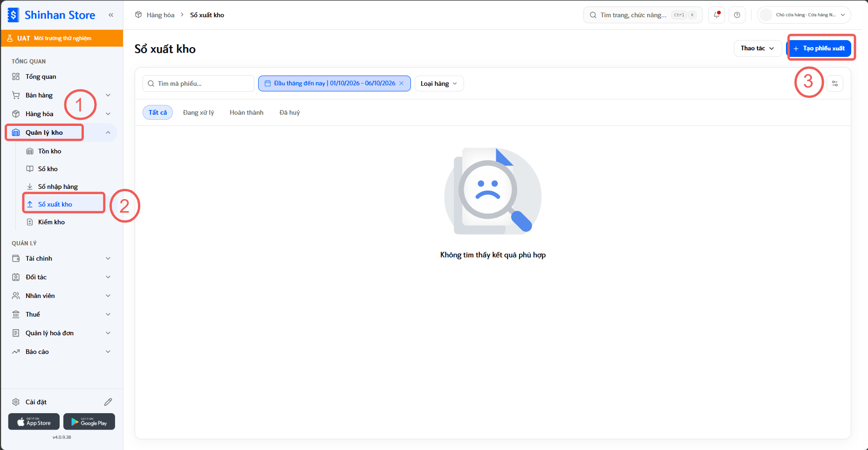Expand the Bán hàng menu
868x450 pixels.
62,95
